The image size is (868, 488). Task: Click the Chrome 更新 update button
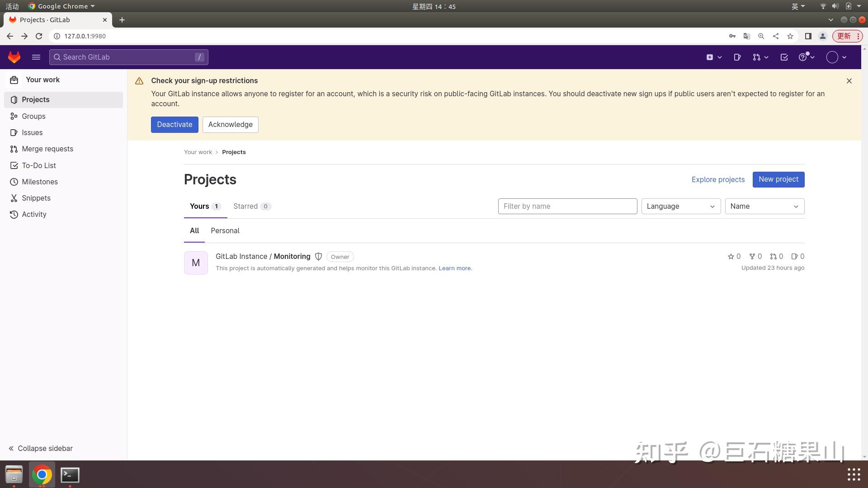coord(847,36)
